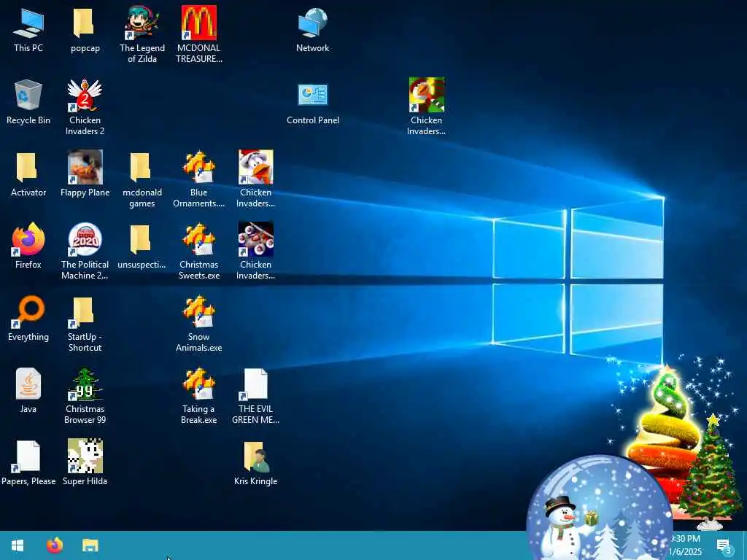Open the Everything search shortcut
This screenshot has width=747, height=560.
click(x=28, y=319)
